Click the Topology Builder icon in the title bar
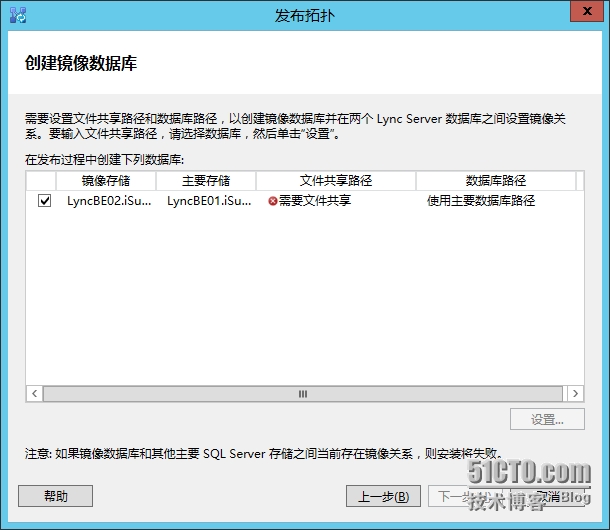This screenshot has width=610, height=530. point(18,15)
